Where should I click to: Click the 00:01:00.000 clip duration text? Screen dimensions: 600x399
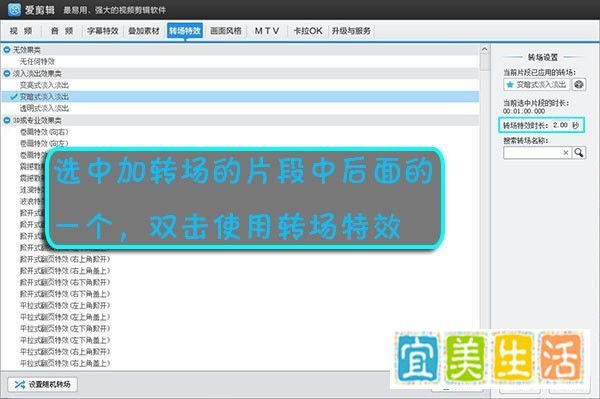pos(524,111)
